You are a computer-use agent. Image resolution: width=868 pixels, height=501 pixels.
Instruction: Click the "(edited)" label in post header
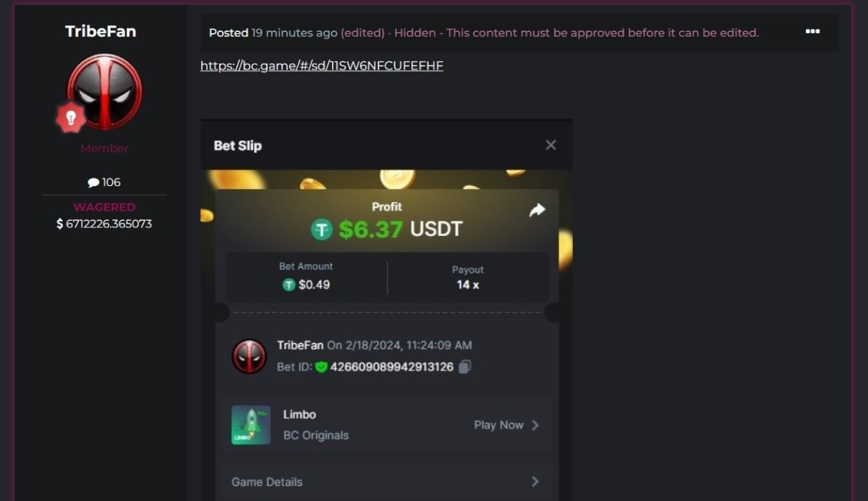[362, 33]
